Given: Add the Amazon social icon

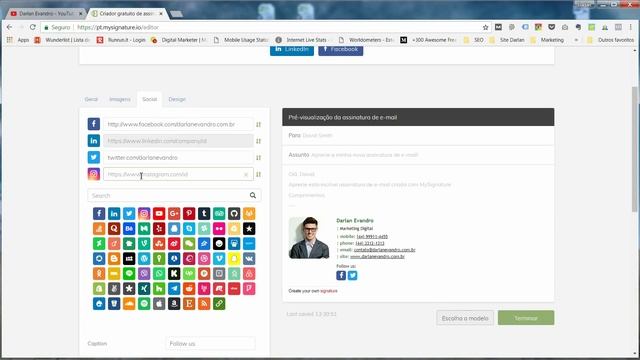Looking at the screenshot, I should 174,304.
